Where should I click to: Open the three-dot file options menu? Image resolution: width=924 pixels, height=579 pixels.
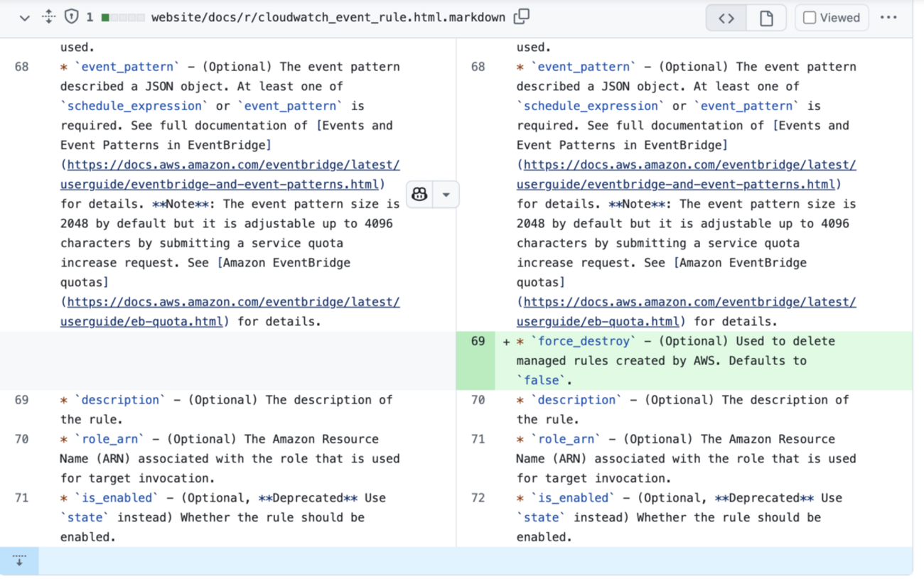[x=888, y=18]
